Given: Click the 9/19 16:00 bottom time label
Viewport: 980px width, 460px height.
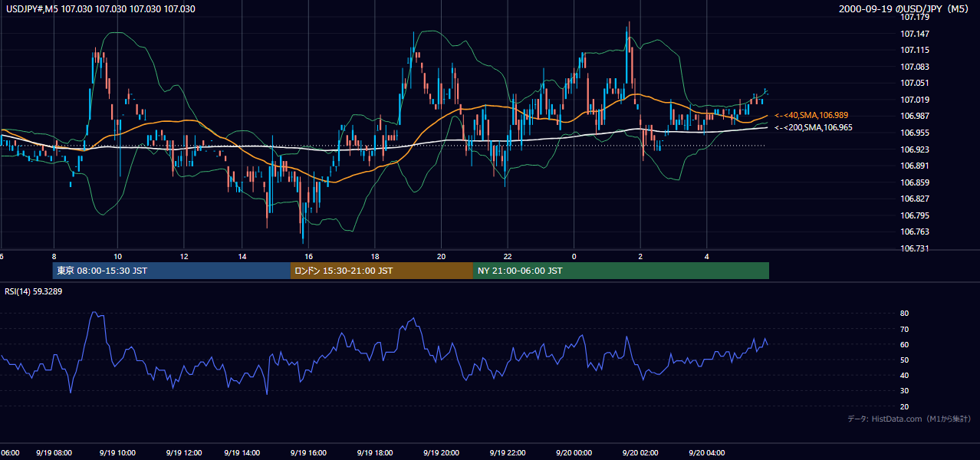Looking at the screenshot, I should (308, 453).
